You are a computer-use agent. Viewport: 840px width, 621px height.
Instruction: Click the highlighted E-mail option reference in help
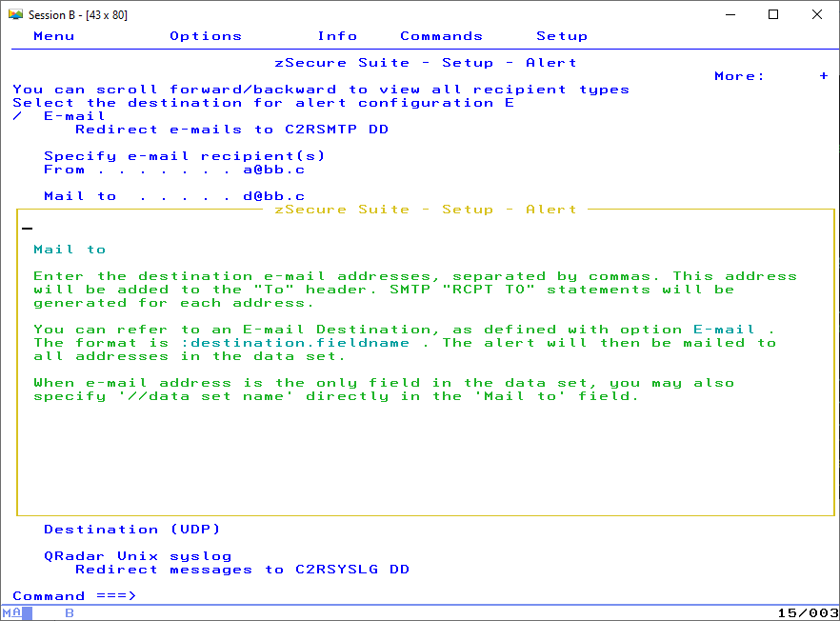click(724, 330)
